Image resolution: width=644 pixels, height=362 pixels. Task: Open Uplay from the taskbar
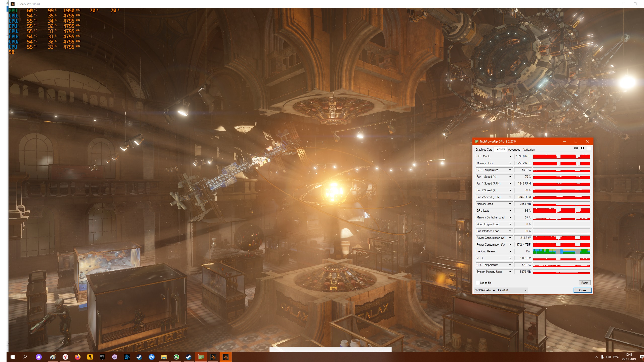(151, 357)
